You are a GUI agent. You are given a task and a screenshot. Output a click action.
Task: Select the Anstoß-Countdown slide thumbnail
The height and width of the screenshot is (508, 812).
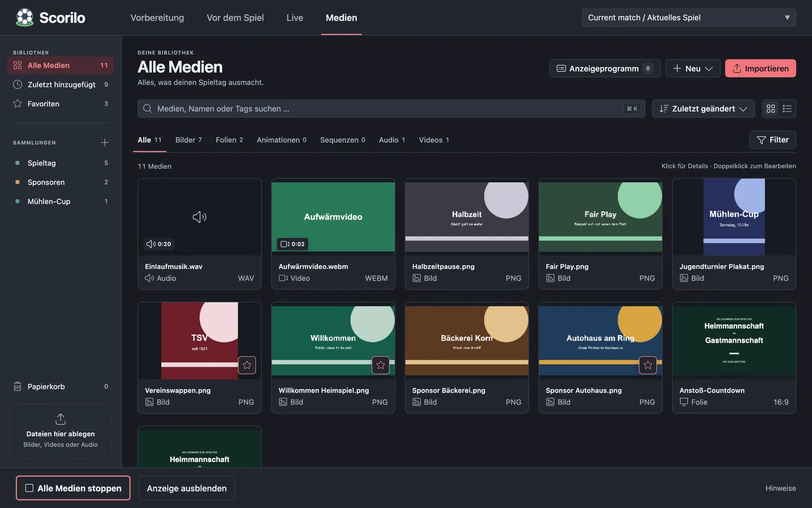[x=734, y=340]
